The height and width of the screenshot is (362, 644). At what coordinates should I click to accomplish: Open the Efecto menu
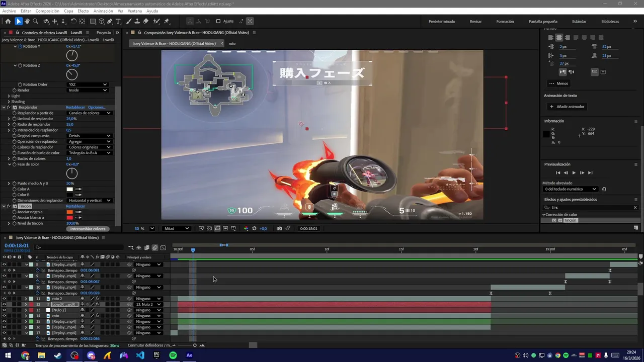coord(83,11)
